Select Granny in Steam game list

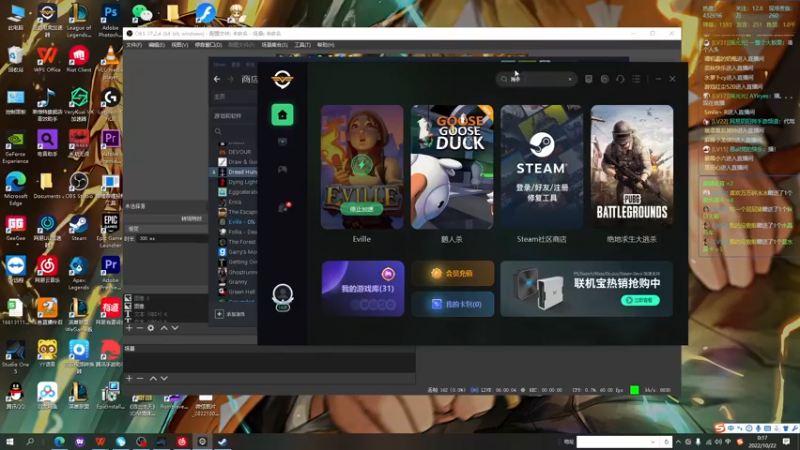tap(238, 282)
